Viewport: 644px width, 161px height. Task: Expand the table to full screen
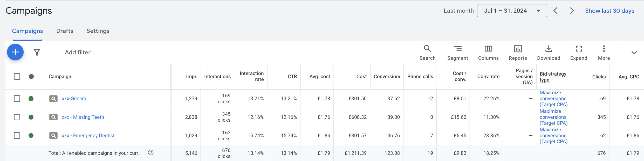coord(578,53)
